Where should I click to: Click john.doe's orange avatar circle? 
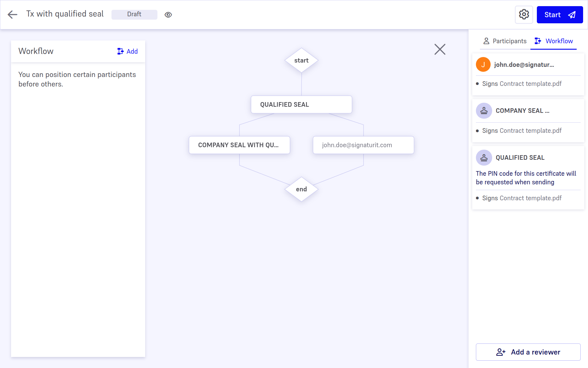click(x=483, y=65)
